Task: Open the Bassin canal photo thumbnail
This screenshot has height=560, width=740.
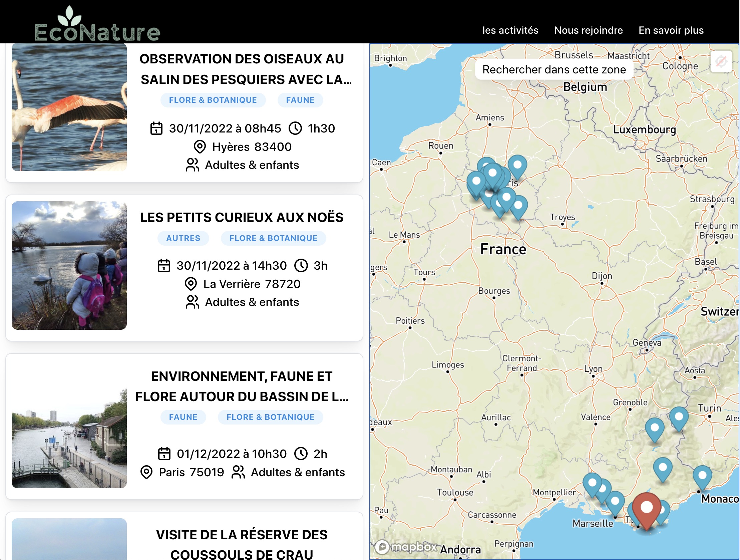Action: coord(69,438)
